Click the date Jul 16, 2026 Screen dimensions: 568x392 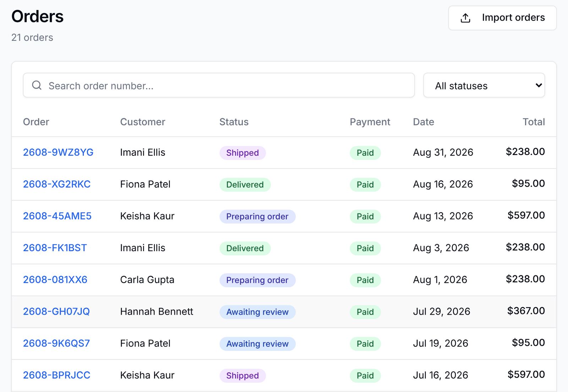(x=441, y=375)
